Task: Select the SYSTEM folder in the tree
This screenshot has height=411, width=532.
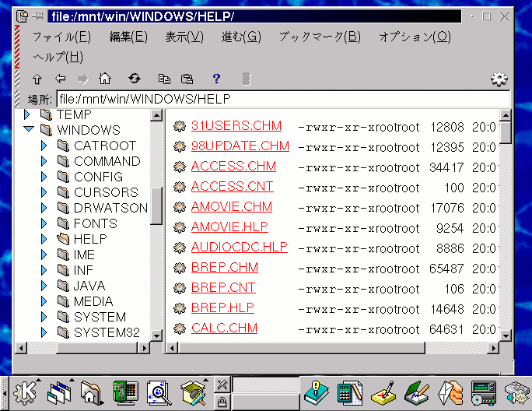Action: [x=100, y=317]
